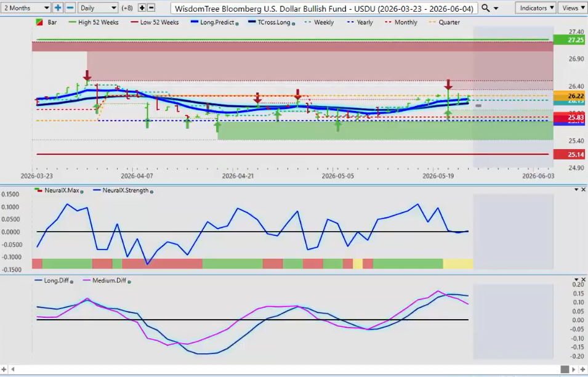Click the black minus button beside (+8)
588x377 pixels.
point(151,8)
